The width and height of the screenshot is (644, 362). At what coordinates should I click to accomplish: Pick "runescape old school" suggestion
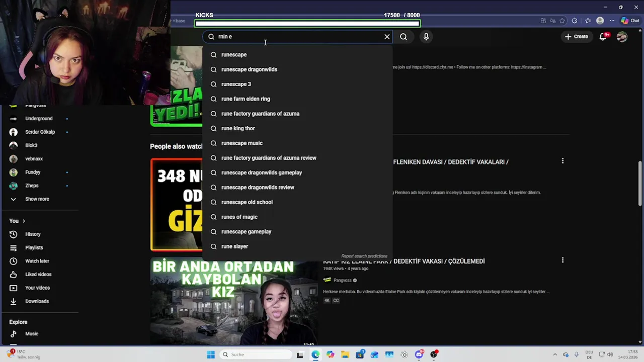pyautogui.click(x=297, y=202)
